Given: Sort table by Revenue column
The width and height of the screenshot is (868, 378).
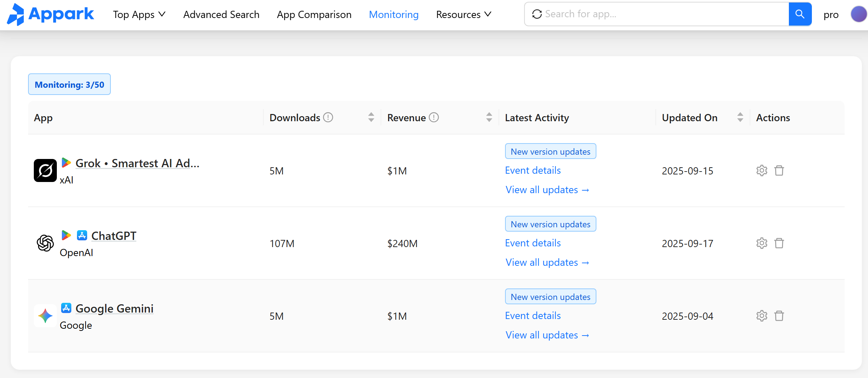Looking at the screenshot, I should click(x=489, y=117).
